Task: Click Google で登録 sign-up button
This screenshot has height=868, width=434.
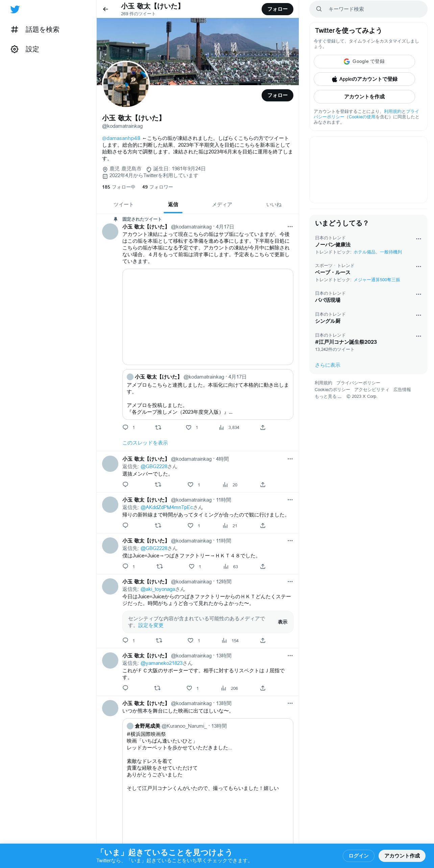Action: [364, 62]
